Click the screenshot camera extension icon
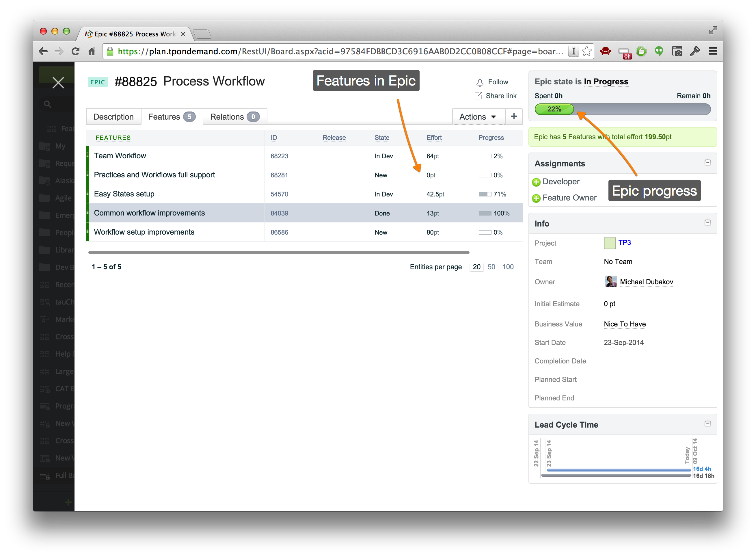Viewport: 756px width, 557px height. click(677, 51)
